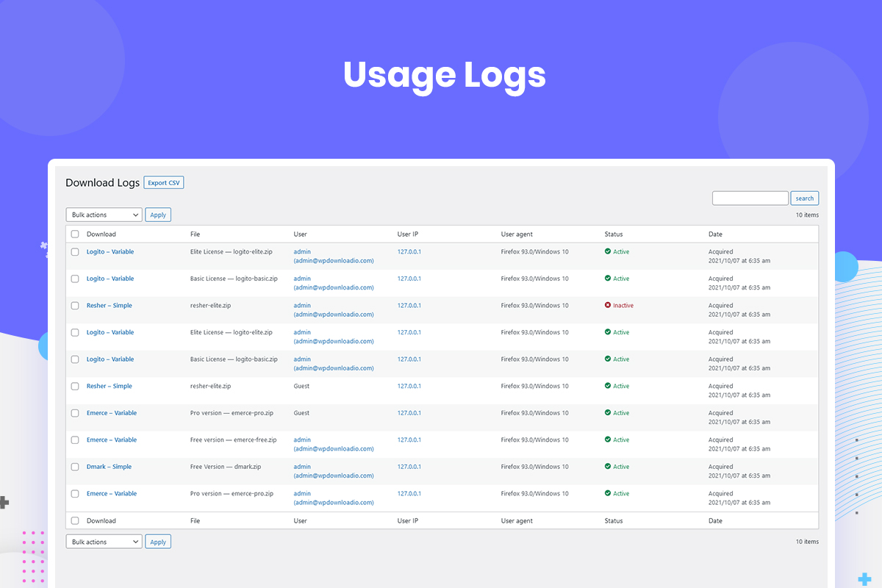This screenshot has height=588, width=882.
Task: Click the Status column header at top
Action: click(614, 234)
